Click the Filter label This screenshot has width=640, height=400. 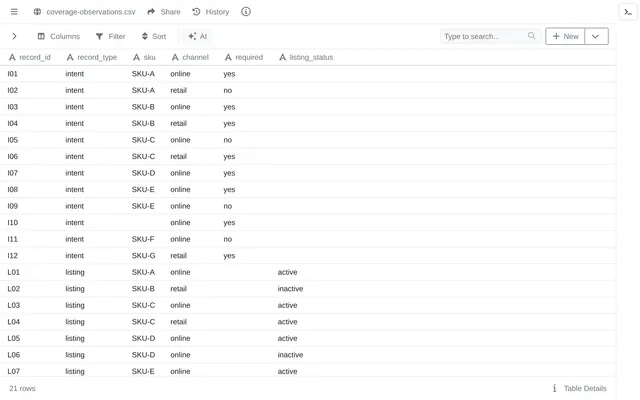(117, 36)
